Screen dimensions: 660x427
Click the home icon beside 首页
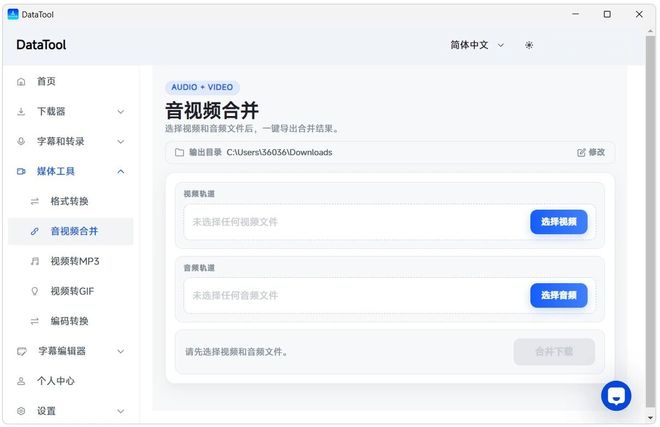click(x=21, y=82)
